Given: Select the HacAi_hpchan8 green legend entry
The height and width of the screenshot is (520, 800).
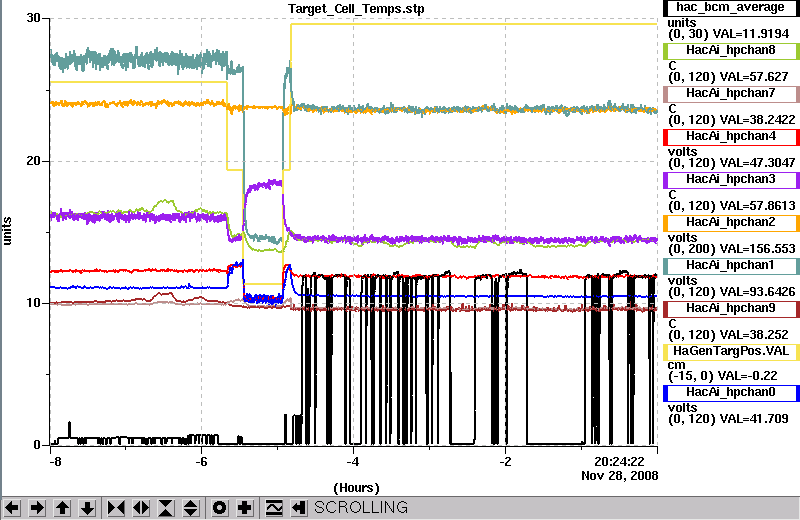Looking at the screenshot, I should tap(731, 51).
